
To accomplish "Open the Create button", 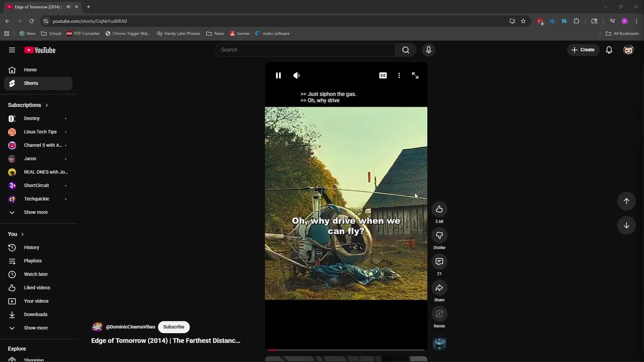I will click(x=583, y=50).
